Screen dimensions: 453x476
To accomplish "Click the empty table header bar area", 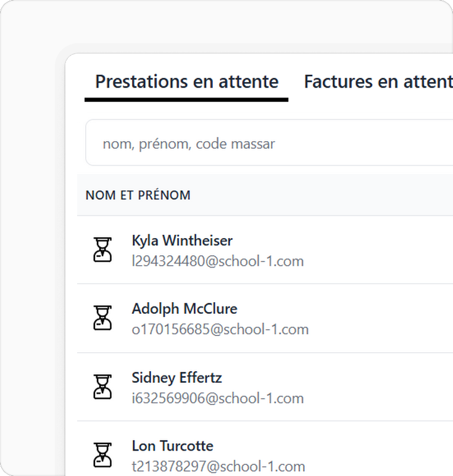I will 322,195.
